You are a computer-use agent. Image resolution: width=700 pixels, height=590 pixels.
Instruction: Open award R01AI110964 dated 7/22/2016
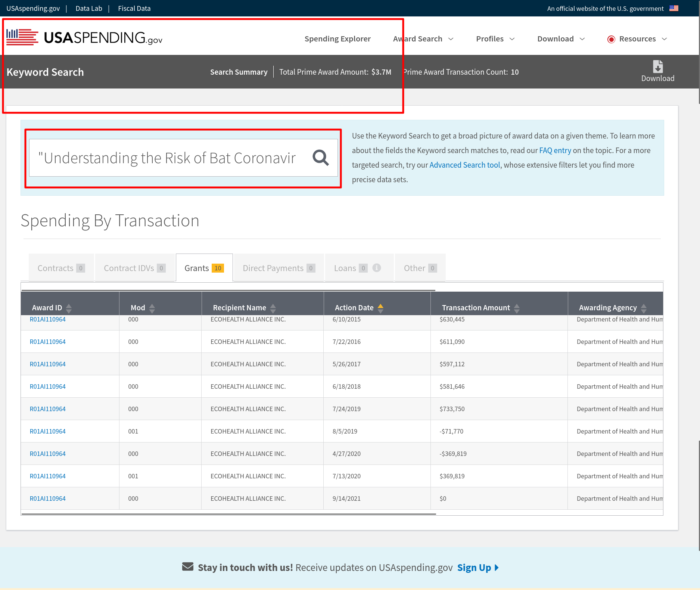tap(47, 341)
